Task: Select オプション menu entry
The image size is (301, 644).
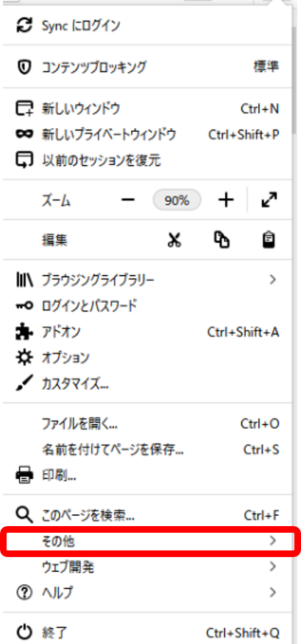Action: (147, 357)
